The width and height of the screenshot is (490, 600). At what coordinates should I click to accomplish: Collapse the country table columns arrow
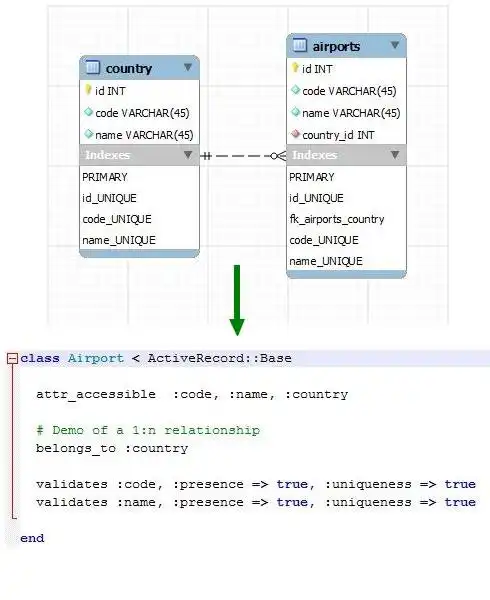188,67
